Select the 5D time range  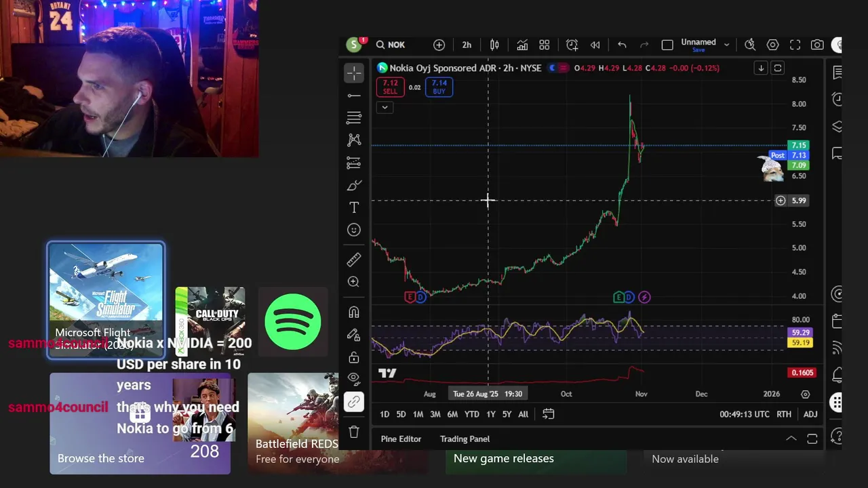pos(401,414)
